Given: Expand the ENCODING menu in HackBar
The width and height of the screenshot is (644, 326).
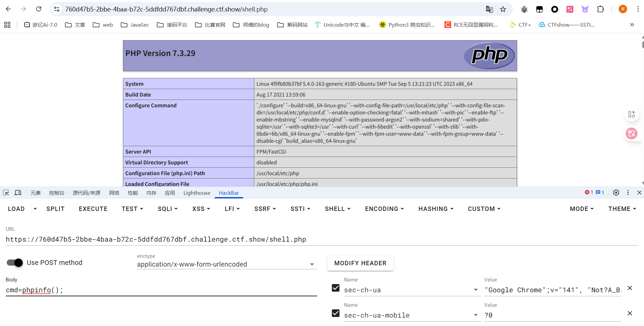Looking at the screenshot, I should click(384, 209).
